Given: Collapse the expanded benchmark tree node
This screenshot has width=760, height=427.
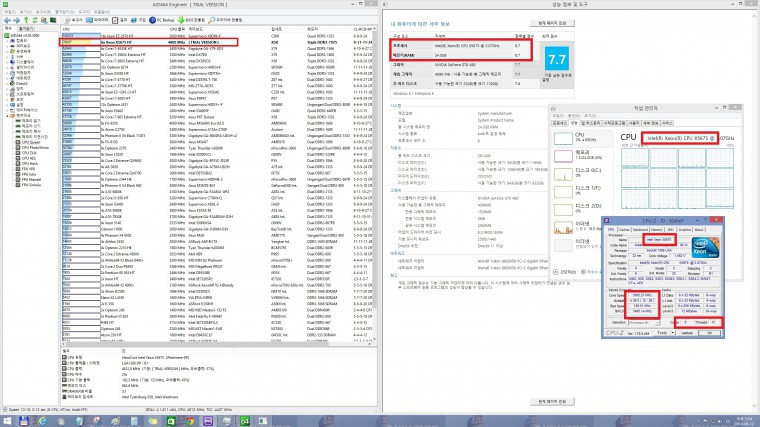Looking at the screenshot, I should click(x=7, y=115).
